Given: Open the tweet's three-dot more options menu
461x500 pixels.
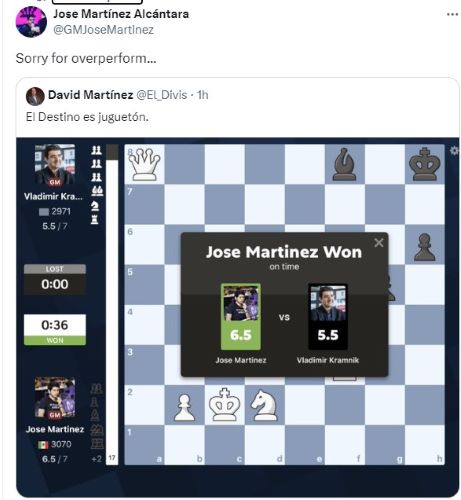Looking at the screenshot, I should coord(452,14).
